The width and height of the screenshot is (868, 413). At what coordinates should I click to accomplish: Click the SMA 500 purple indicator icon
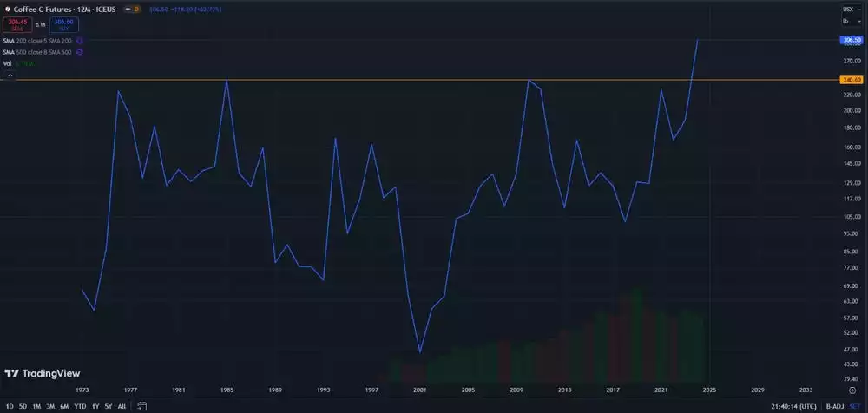(80, 52)
